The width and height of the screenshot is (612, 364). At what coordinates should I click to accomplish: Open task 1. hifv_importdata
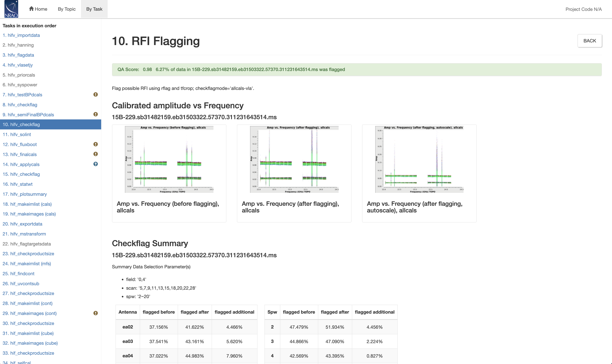(x=21, y=35)
